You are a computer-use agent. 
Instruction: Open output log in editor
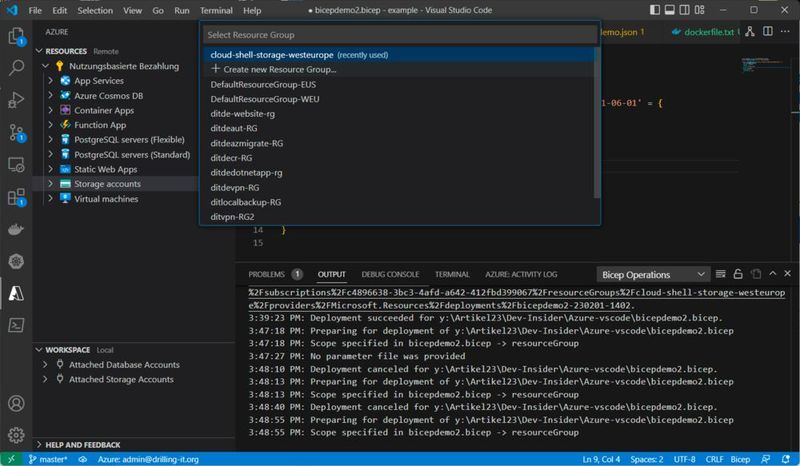coord(756,274)
